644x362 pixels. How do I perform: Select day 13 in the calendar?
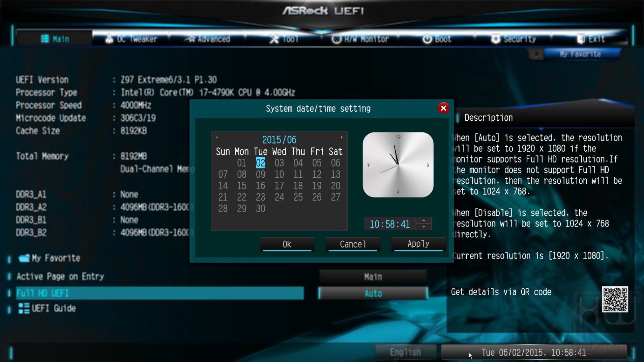pyautogui.click(x=335, y=175)
